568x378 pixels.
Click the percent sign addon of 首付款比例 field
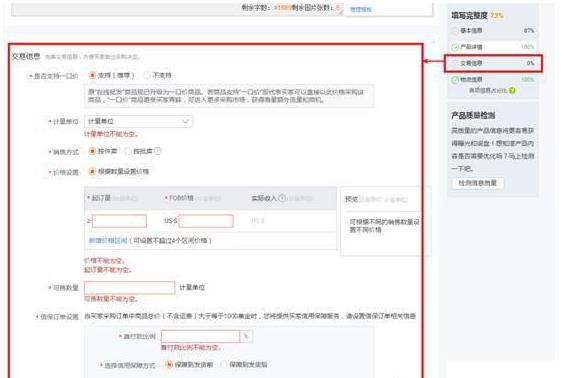click(x=246, y=336)
